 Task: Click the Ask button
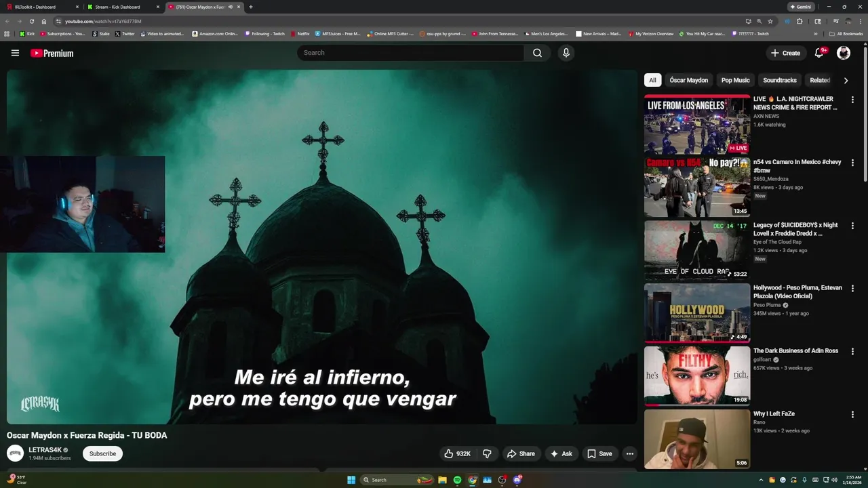click(561, 453)
